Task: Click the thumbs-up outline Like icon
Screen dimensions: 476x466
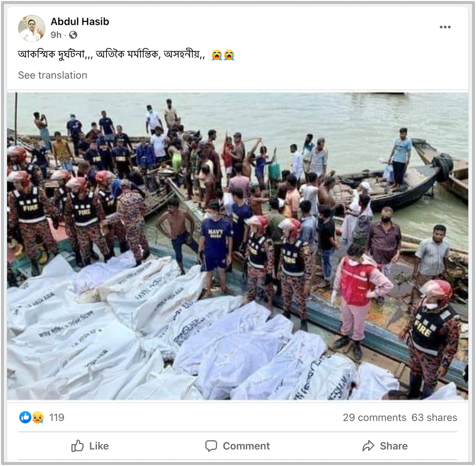Action: point(77,446)
